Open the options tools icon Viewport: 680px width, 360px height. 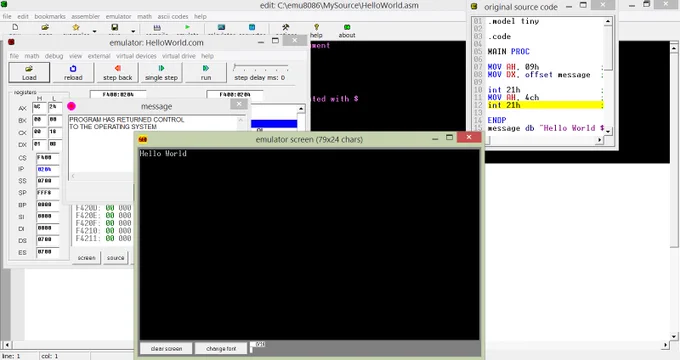(285, 27)
